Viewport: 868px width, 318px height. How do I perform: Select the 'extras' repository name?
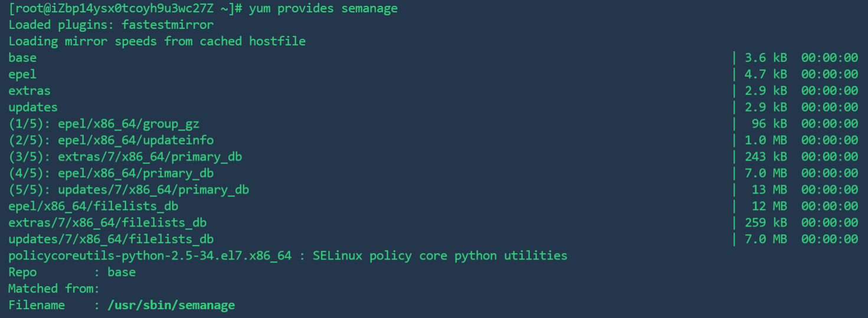click(x=30, y=91)
